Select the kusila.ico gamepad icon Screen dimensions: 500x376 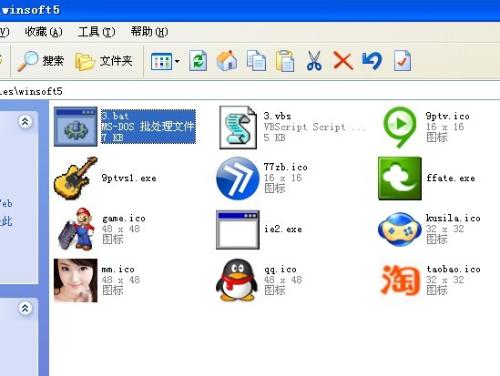coord(400,229)
